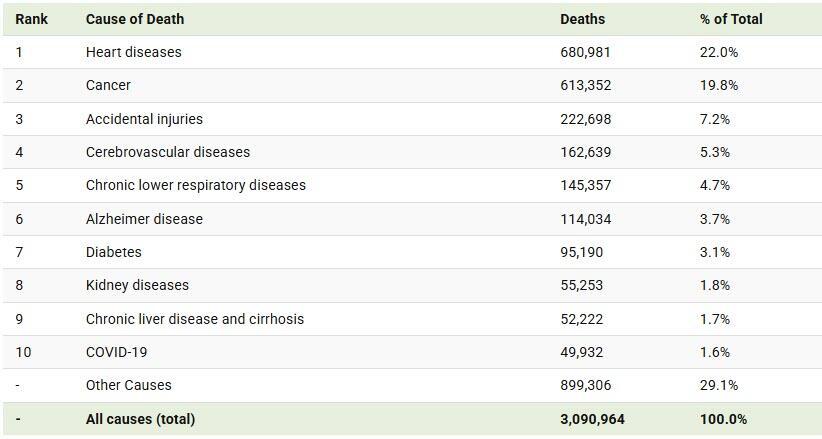Select the Kidney diseases cell
Screen dimensions: 822x439
137,285
